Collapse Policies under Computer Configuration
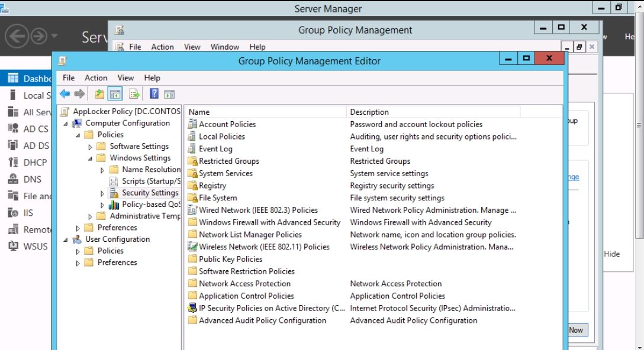644x350 pixels. [x=78, y=135]
